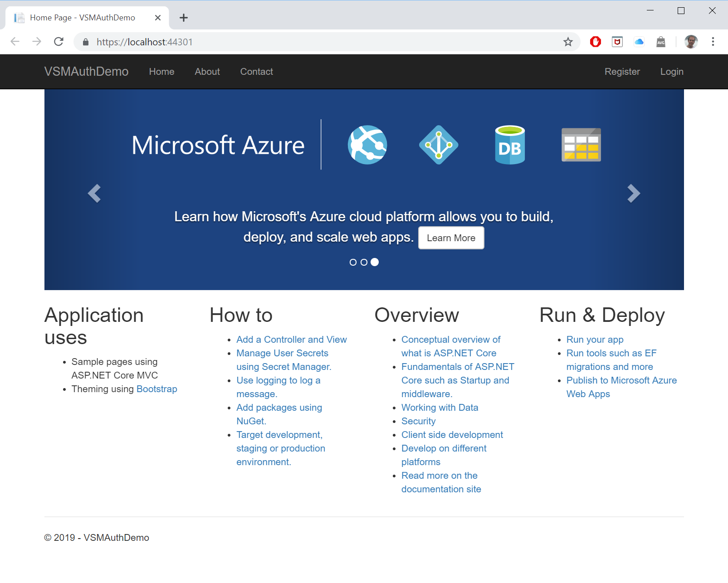Viewport: 728px width, 583px height.
Task: Click the AVG shopping bag extension
Action: click(661, 42)
